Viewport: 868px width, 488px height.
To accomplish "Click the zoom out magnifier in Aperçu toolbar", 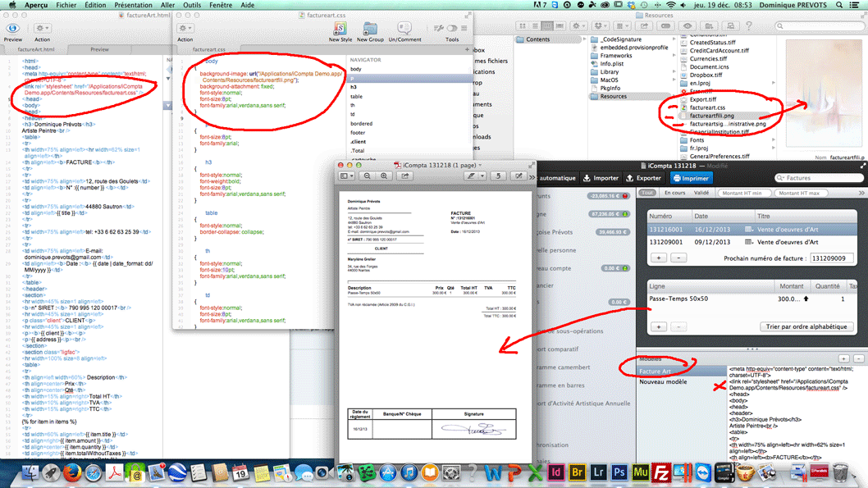I will point(367,176).
